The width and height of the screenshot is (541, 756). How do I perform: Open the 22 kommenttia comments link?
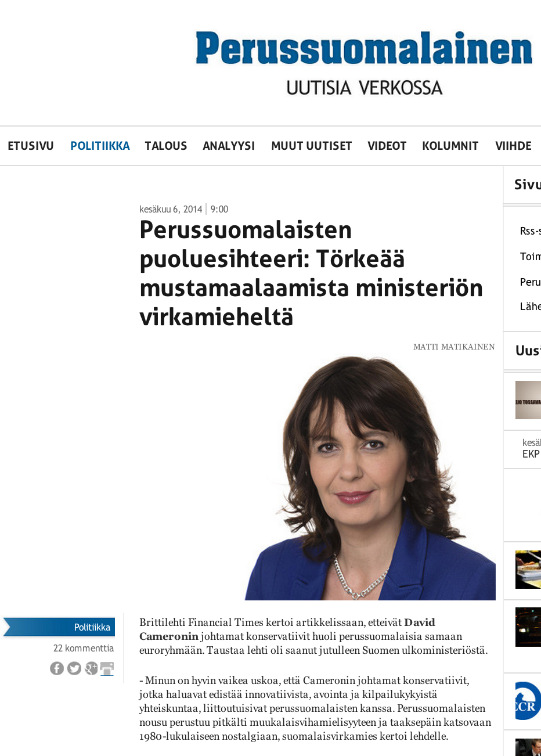pyautogui.click(x=84, y=648)
